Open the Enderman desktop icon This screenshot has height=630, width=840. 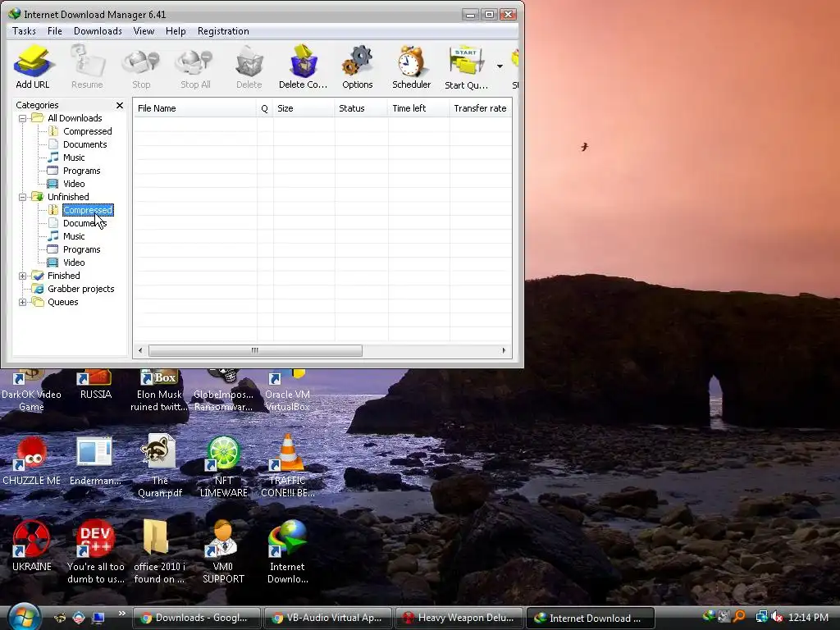pos(95,461)
